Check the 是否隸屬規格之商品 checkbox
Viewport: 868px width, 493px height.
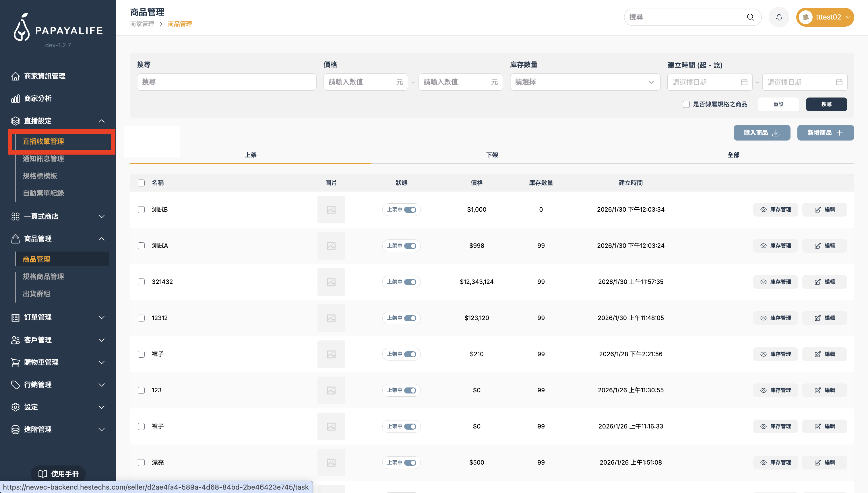click(686, 104)
